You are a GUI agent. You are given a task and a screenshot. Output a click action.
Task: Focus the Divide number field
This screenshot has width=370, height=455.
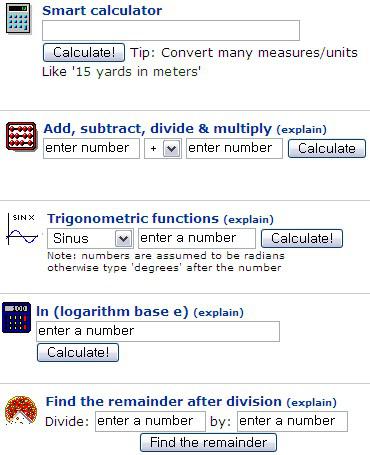pyautogui.click(x=150, y=422)
